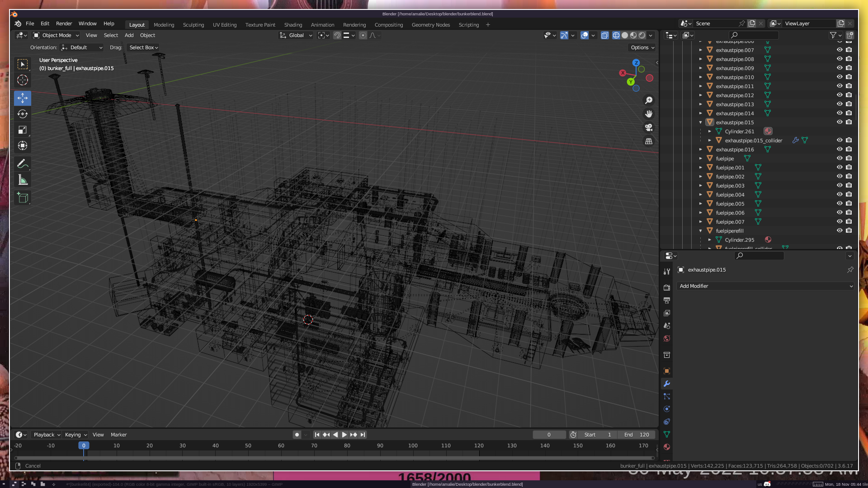Collapse the exhaustpipe.015 tree item

point(701,122)
